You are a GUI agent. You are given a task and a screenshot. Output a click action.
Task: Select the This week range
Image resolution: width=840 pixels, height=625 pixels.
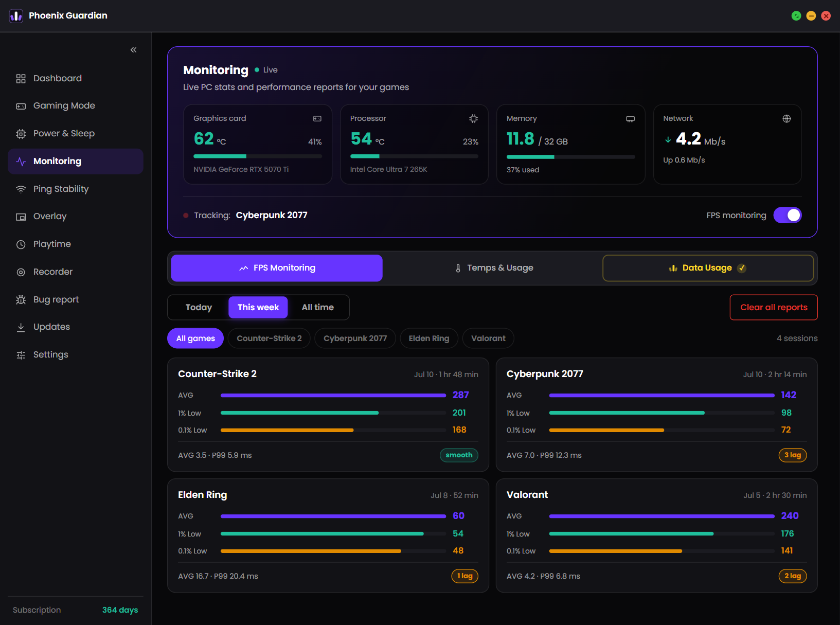tap(258, 307)
